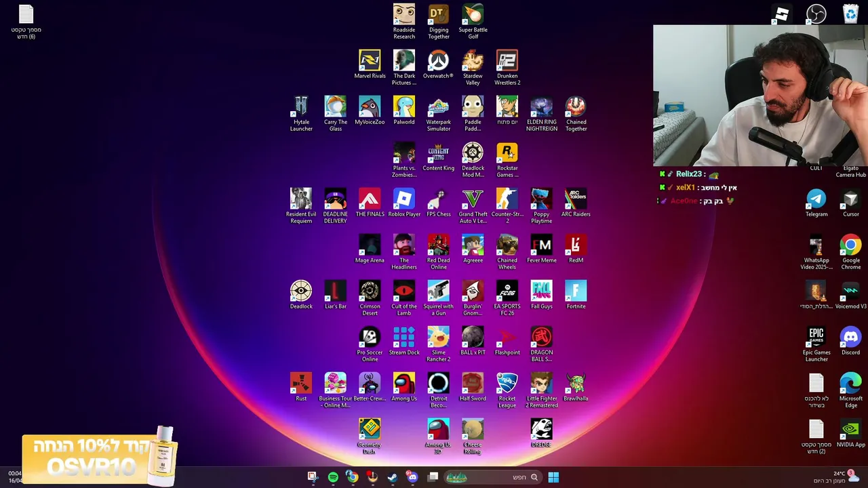Viewport: 868px width, 488px height.
Task: Open Snipping Tool from the taskbar
Action: (312, 477)
